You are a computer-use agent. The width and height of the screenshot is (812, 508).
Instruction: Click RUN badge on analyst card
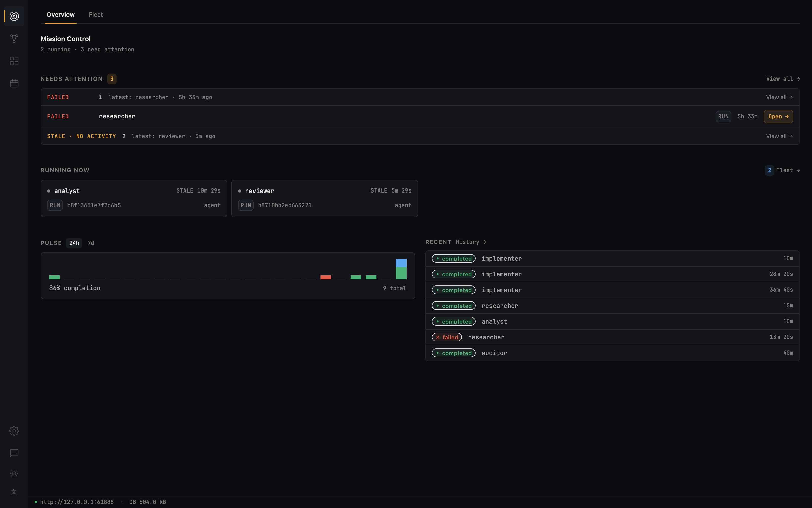tap(55, 205)
